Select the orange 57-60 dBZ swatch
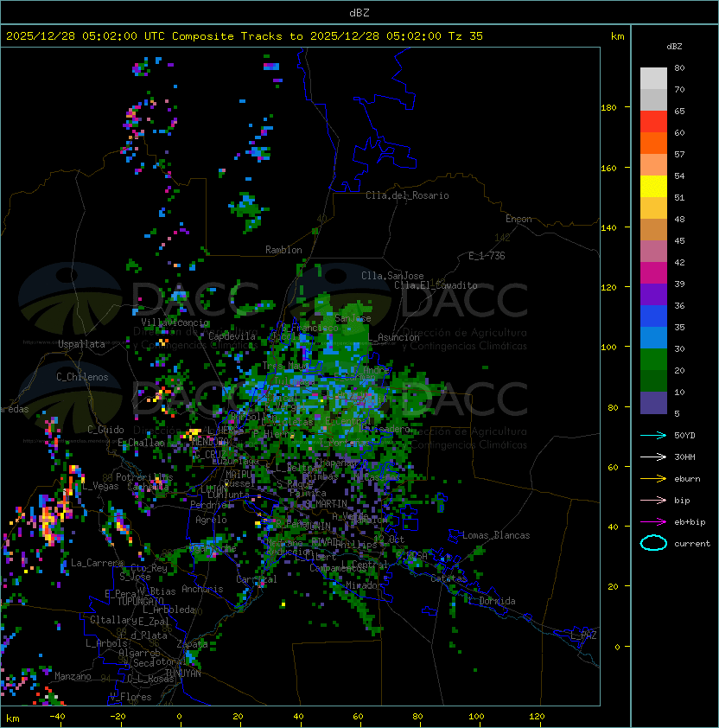Screen dimensions: 719x728 (x=653, y=143)
